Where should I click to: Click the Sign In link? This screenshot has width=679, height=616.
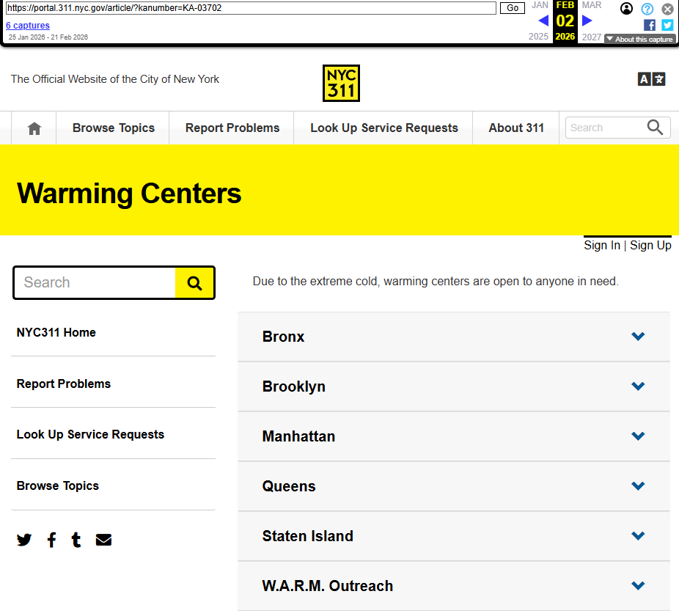pos(601,246)
